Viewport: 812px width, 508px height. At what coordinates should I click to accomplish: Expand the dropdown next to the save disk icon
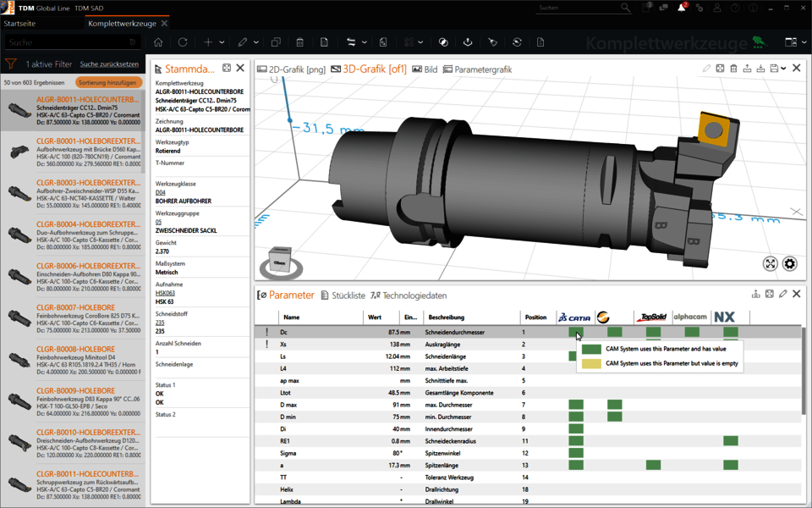783,68
